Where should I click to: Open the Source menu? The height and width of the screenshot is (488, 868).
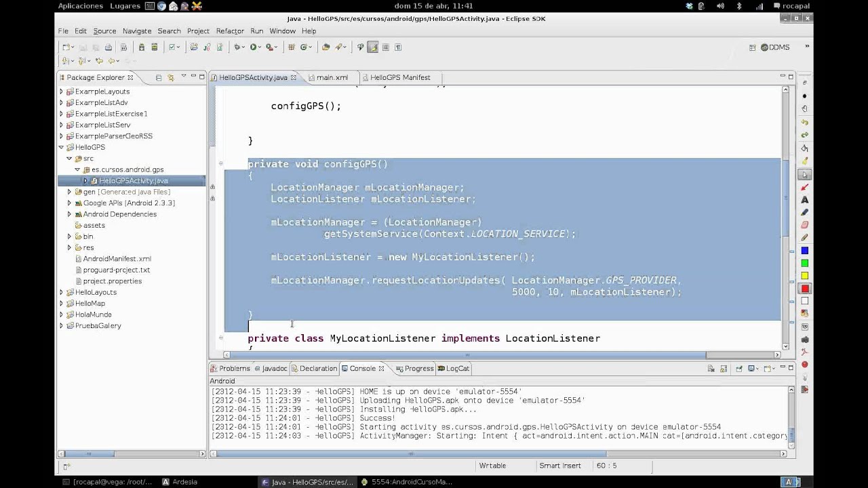(104, 31)
